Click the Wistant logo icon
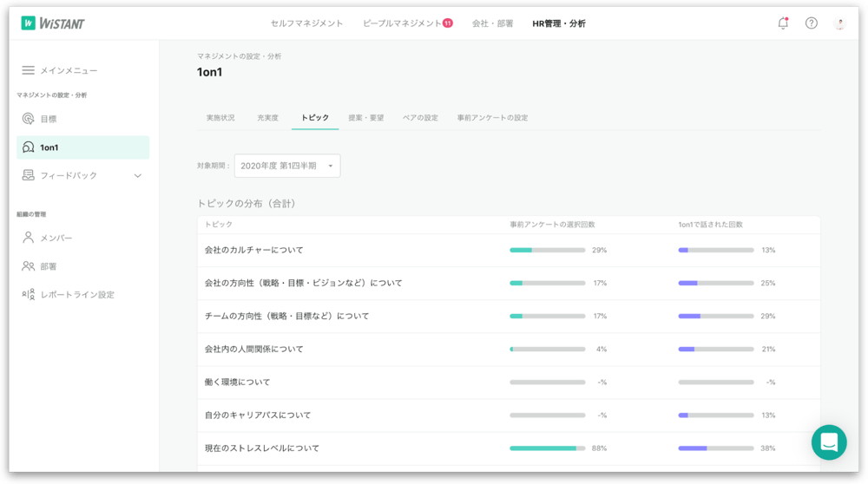The width and height of the screenshot is (868, 484). click(x=29, y=23)
